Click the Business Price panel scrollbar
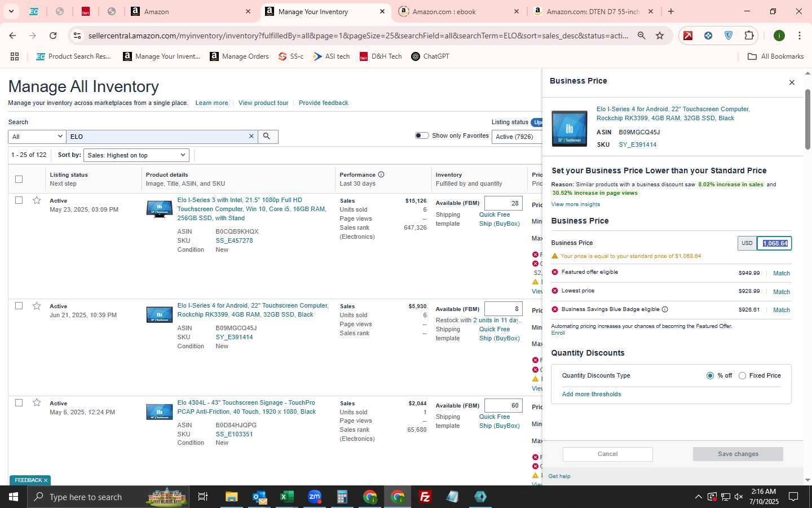The height and width of the screenshot is (508, 812). [x=807, y=119]
